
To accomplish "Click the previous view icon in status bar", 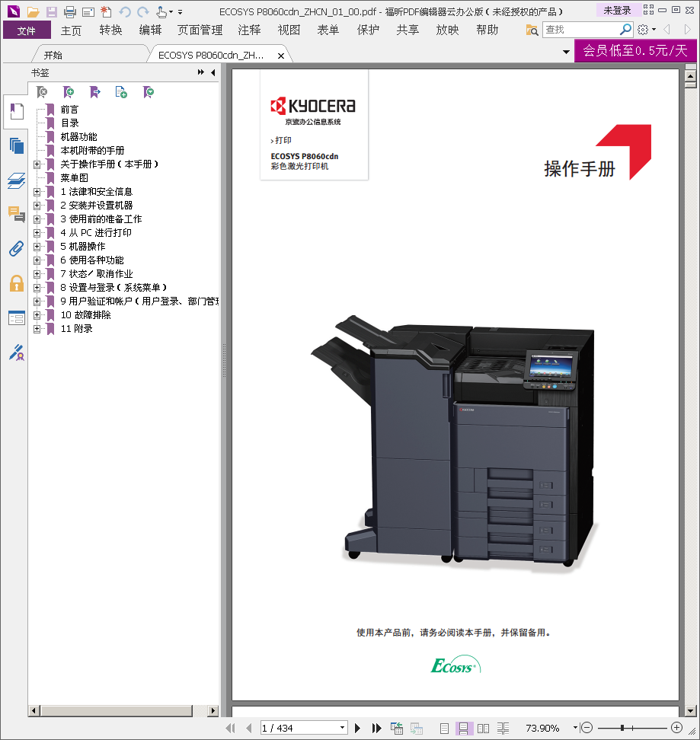I will click(x=397, y=729).
